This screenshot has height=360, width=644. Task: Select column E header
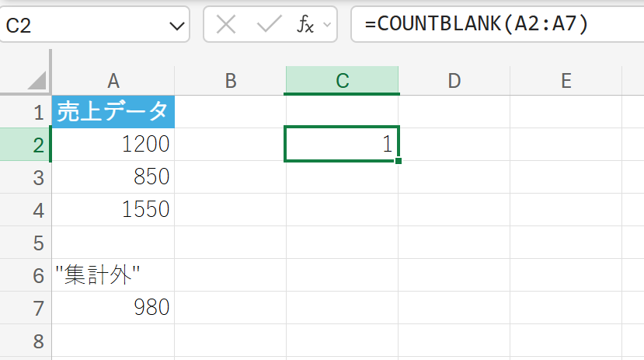click(566, 80)
